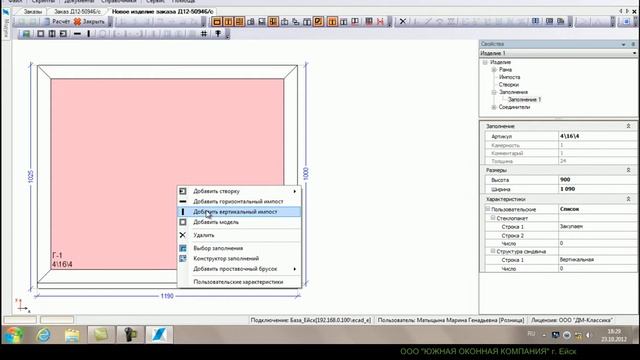Open Добавить проставочный брусок submenu
The width and height of the screenshot is (640, 360).
tap(239, 269)
